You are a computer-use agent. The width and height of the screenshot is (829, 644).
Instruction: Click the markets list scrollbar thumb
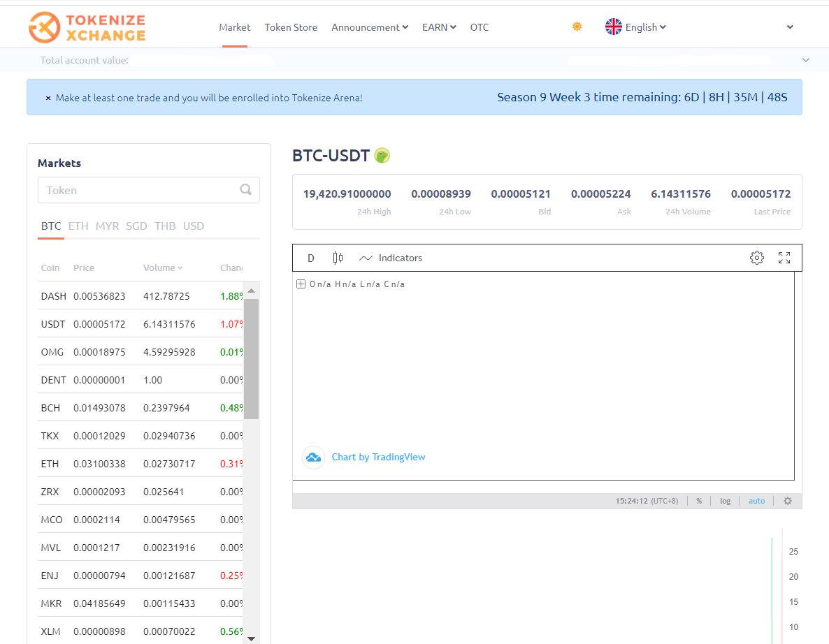point(251,359)
